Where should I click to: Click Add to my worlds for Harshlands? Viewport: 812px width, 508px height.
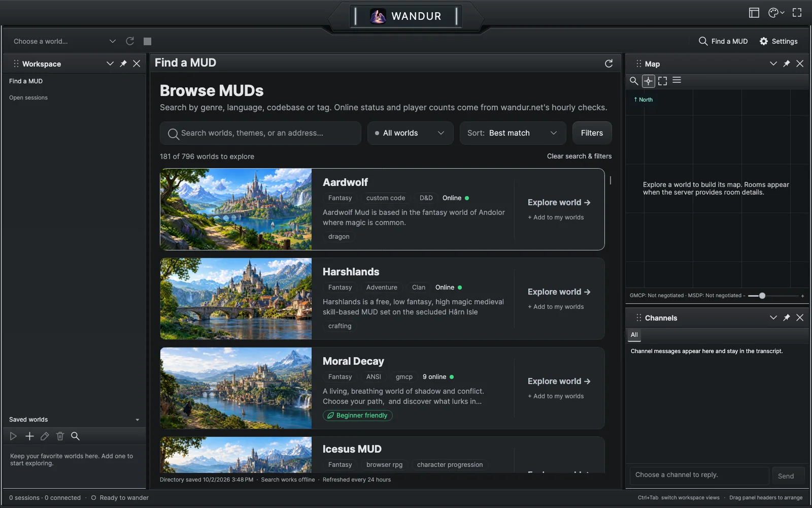(556, 307)
